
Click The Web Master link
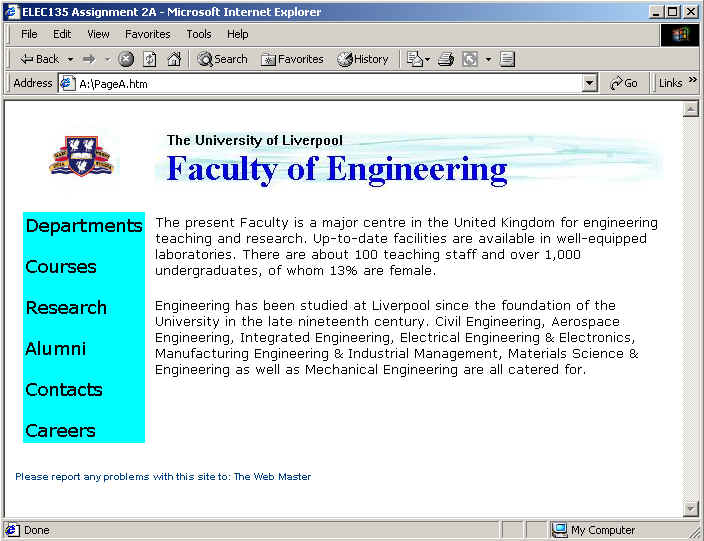coord(272,477)
